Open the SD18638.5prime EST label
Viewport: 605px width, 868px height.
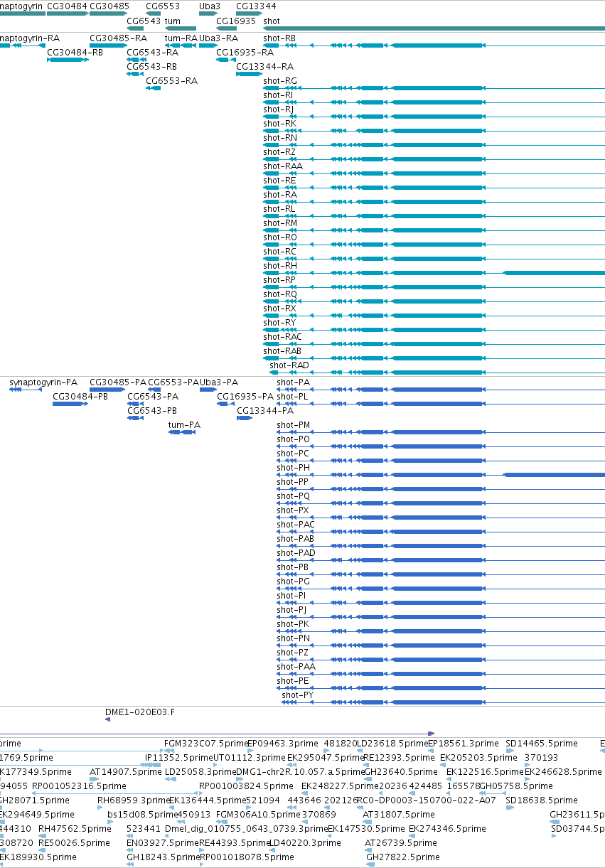pos(542,800)
